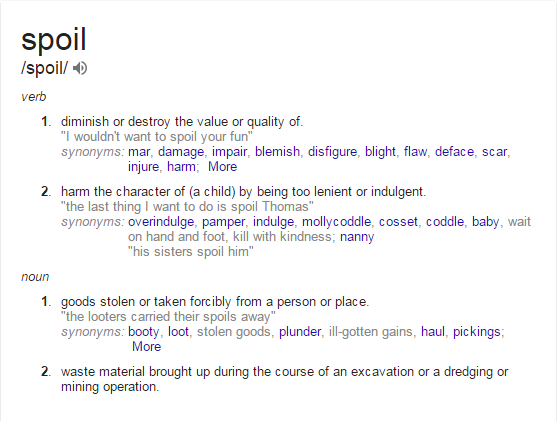Follow the 'loot' synonym link
557x421 pixels.
coord(178,332)
